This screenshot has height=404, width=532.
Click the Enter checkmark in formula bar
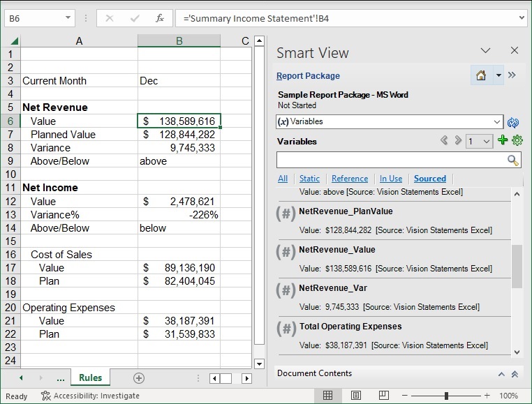click(135, 18)
